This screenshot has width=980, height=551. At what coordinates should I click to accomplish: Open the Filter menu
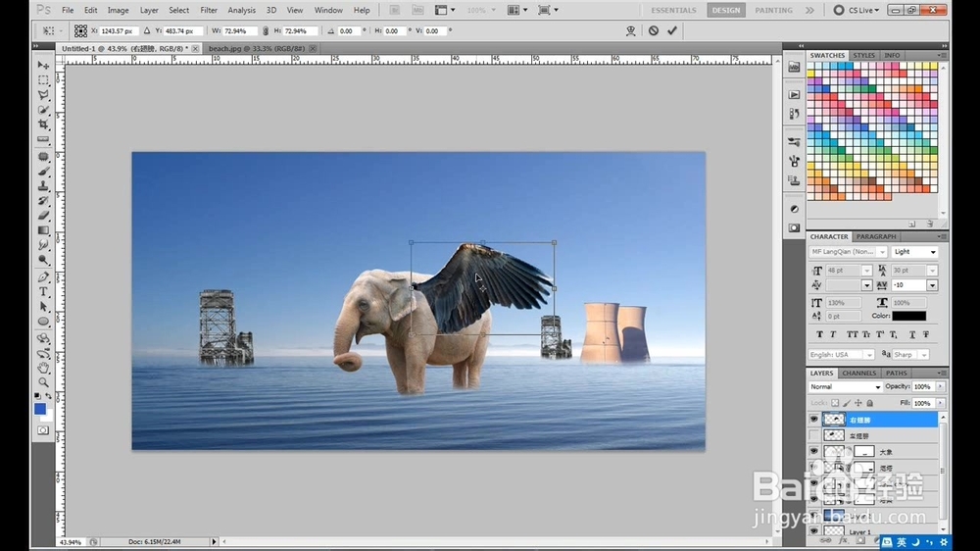209,10
